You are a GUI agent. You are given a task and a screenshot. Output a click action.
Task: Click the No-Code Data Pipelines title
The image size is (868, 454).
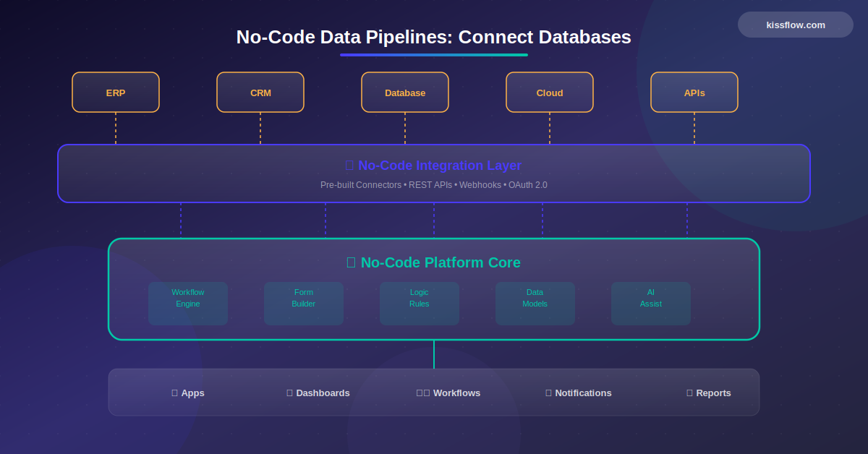434,37
